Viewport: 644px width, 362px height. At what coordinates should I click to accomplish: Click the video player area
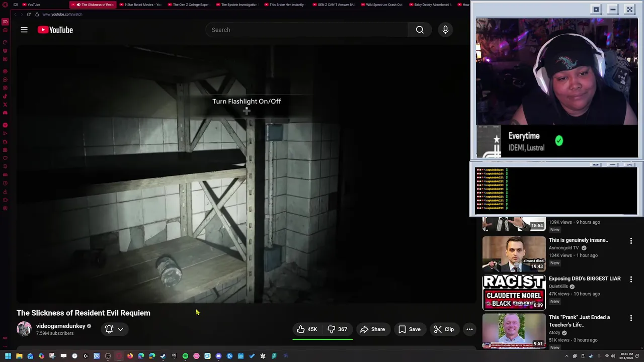(247, 174)
